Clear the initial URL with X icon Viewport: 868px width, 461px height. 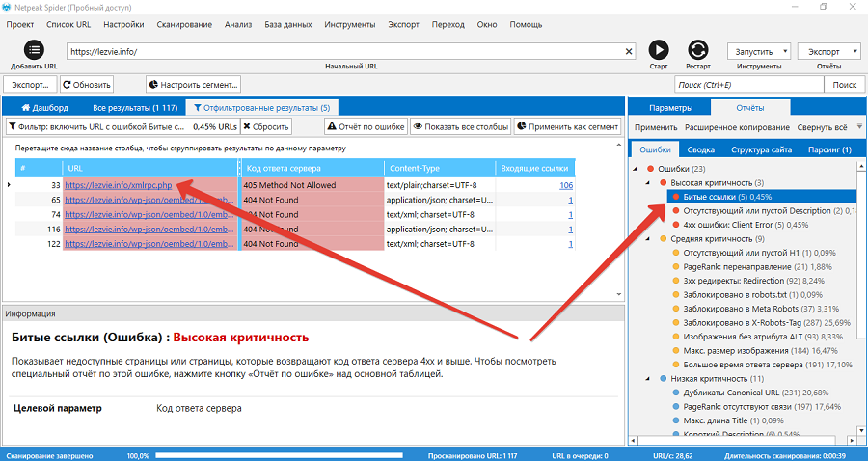tap(629, 51)
